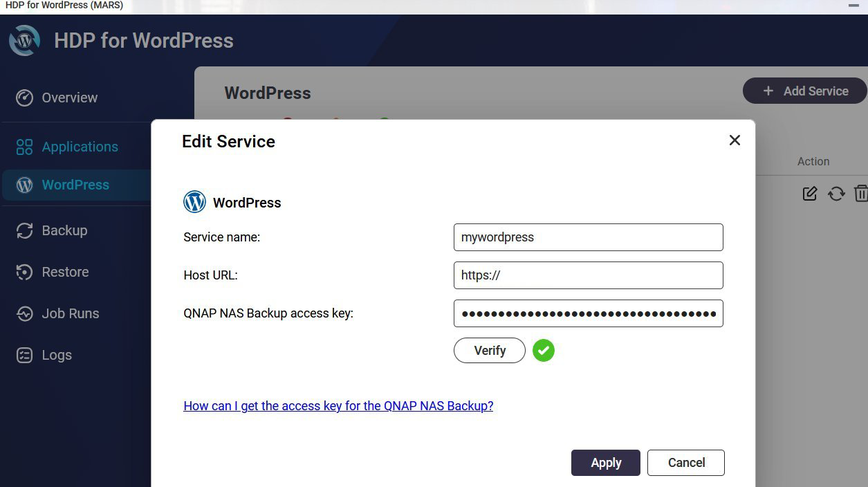Click the HDP for WordPress logo icon

(24, 41)
